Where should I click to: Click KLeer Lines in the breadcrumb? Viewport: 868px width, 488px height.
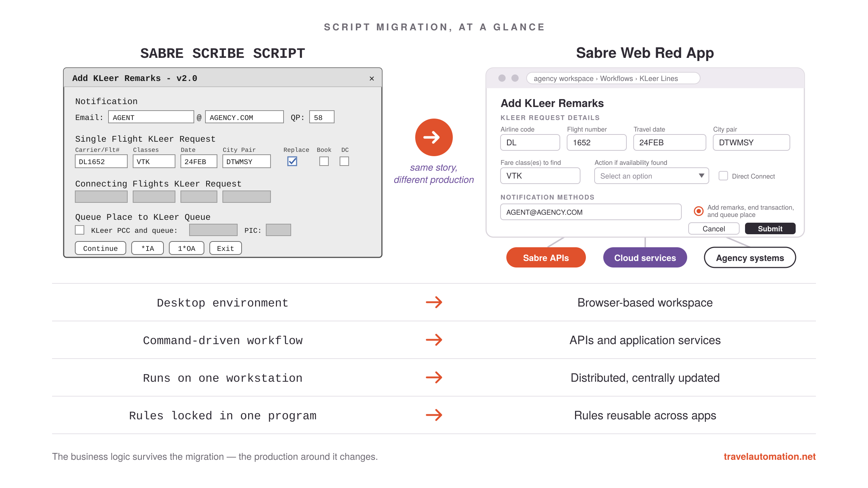coord(659,78)
